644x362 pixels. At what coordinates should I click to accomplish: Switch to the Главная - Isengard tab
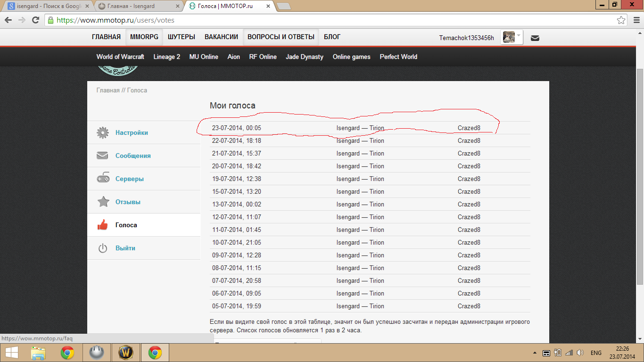(138, 6)
